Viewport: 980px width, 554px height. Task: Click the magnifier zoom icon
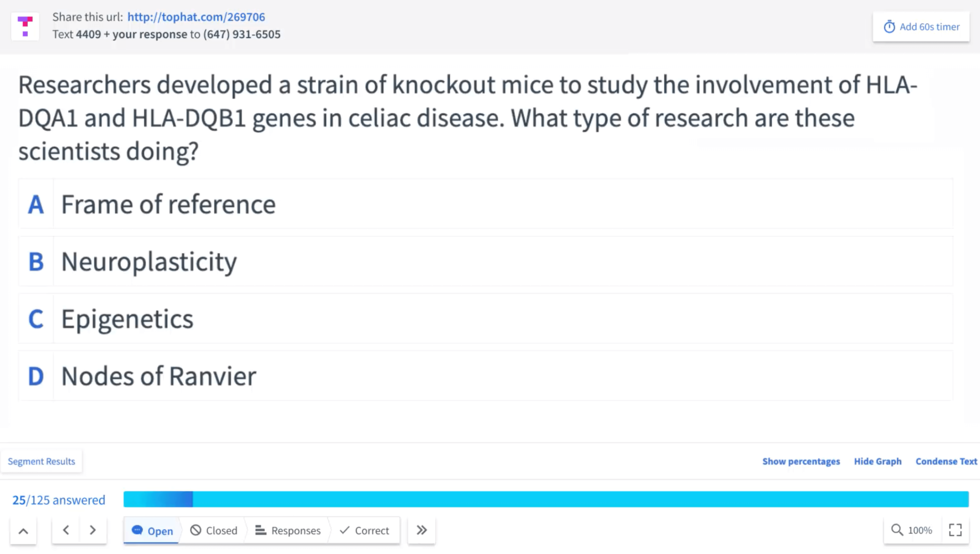click(897, 530)
